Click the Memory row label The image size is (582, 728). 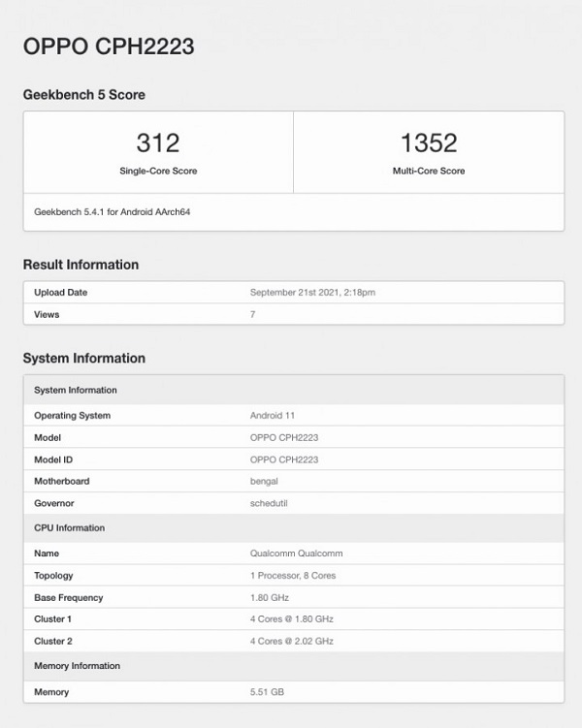click(x=51, y=692)
